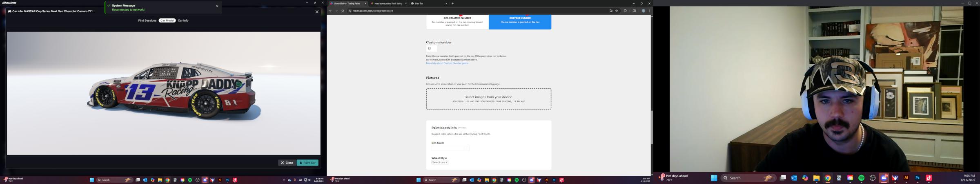
Task: Show hidden tray icons on iRacing monitor taskbar
Action: coord(284,180)
